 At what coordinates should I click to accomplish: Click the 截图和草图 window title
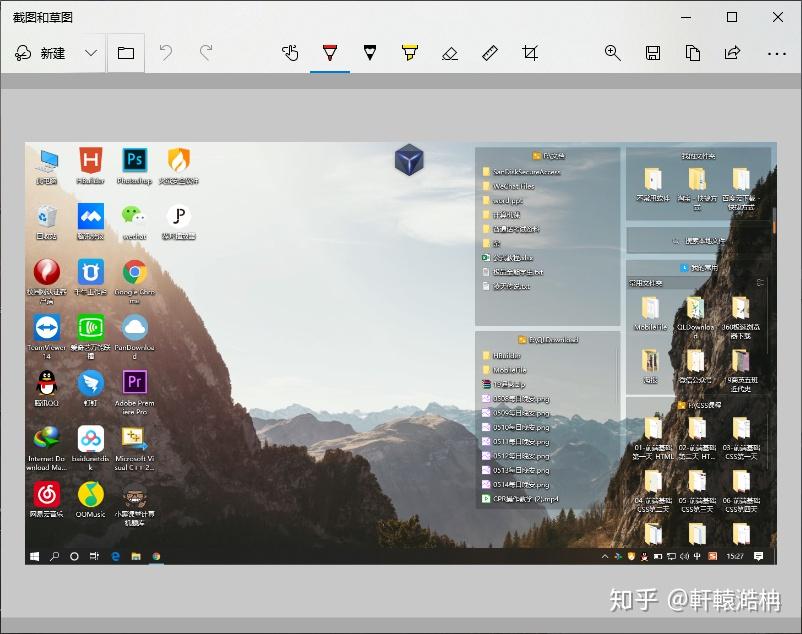point(43,17)
